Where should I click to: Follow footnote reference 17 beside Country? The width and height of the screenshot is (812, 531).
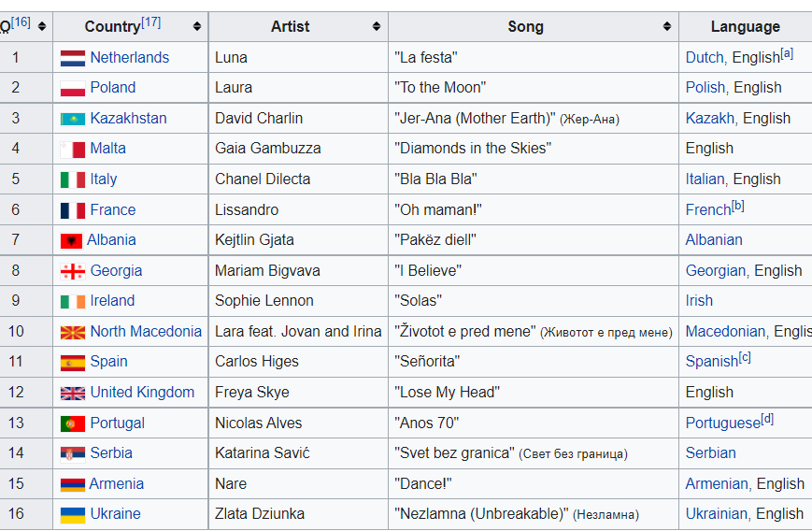tap(151, 22)
